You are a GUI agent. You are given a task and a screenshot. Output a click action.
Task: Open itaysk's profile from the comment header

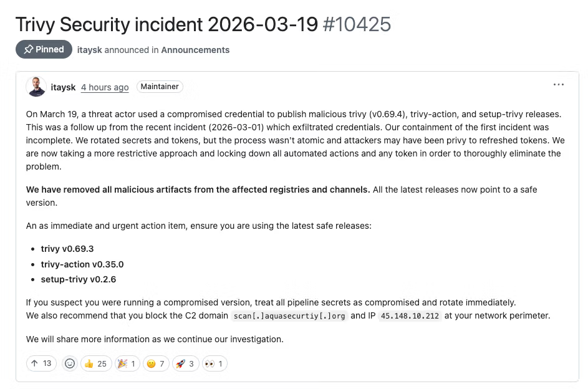point(63,87)
